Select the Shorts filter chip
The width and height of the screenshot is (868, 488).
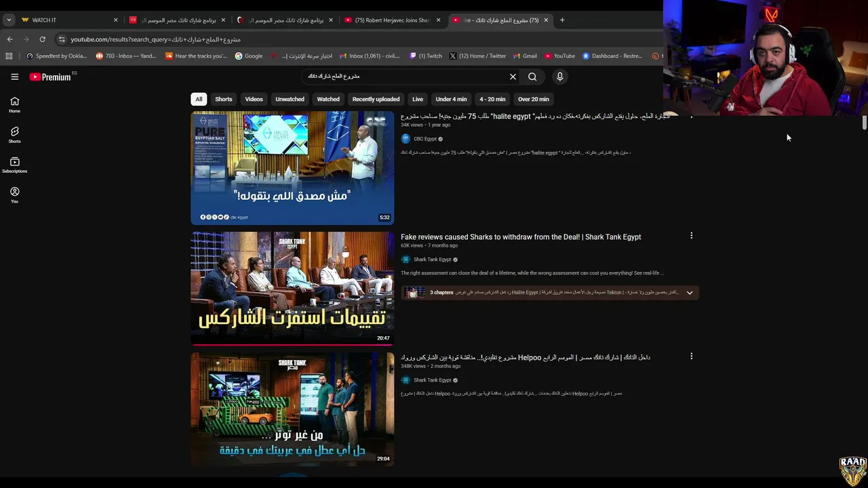(224, 99)
